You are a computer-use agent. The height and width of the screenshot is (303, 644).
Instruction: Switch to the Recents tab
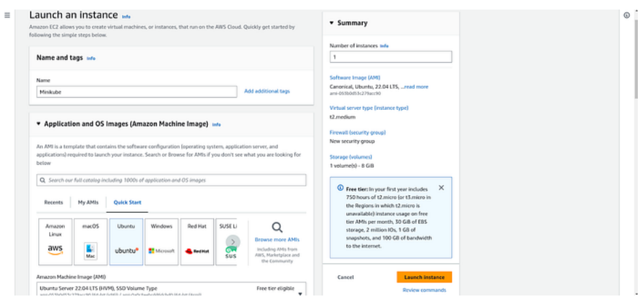[54, 202]
